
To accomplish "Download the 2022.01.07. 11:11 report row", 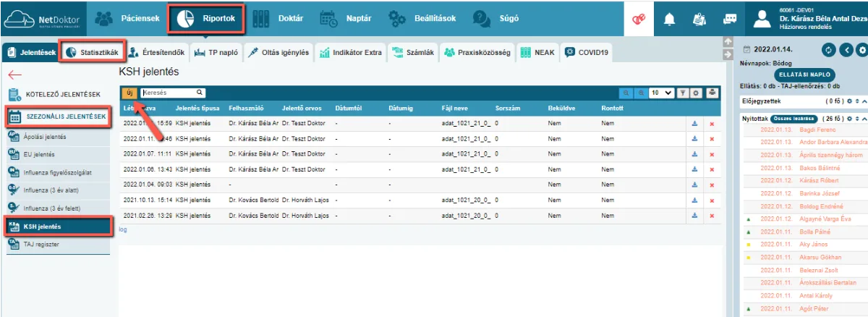I will pyautogui.click(x=694, y=154).
